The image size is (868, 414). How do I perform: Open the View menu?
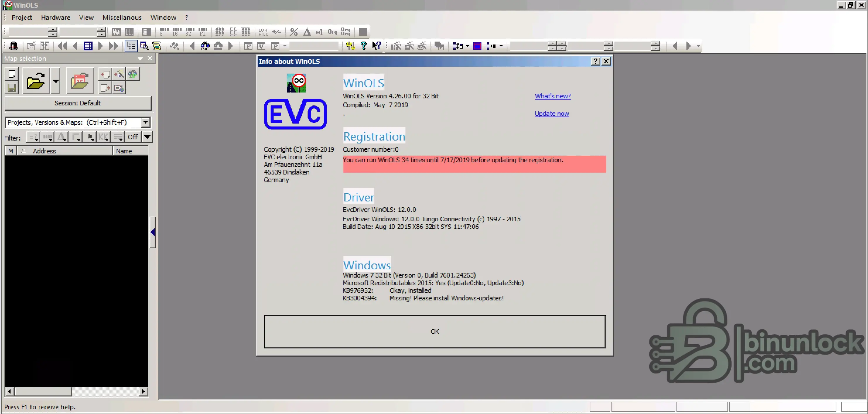pyautogui.click(x=86, y=18)
